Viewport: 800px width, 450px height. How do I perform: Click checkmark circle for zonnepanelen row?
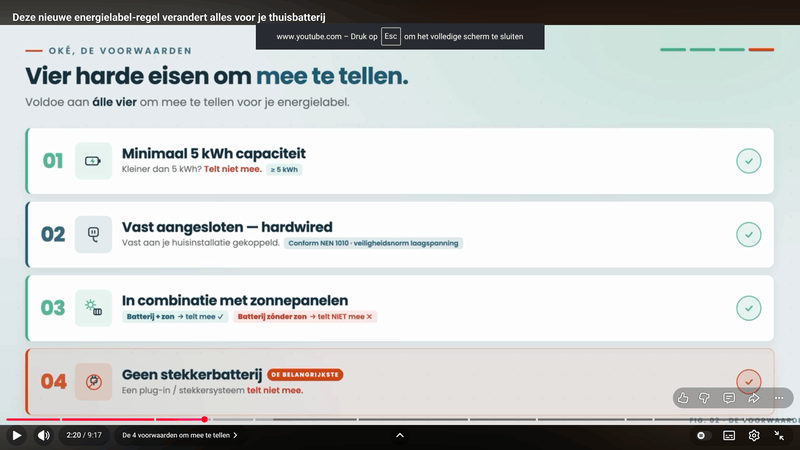(748, 308)
